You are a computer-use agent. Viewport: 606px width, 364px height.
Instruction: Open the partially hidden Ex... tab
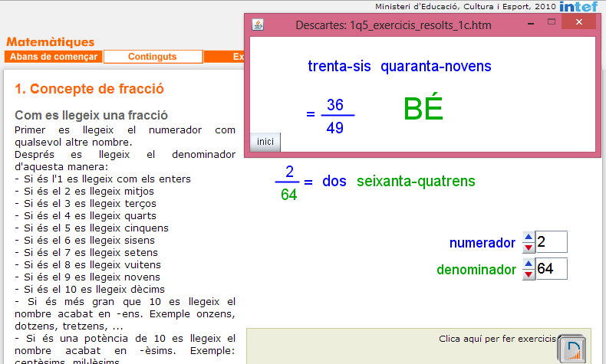pos(238,57)
